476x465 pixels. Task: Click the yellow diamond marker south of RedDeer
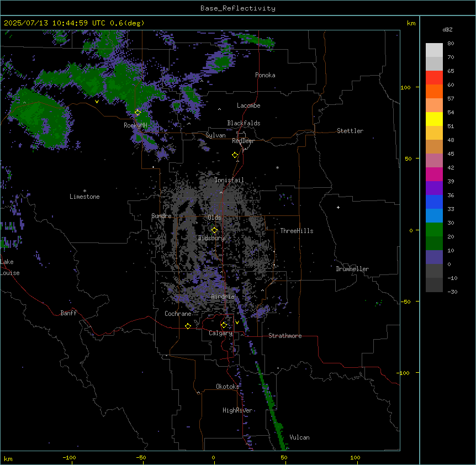[235, 155]
